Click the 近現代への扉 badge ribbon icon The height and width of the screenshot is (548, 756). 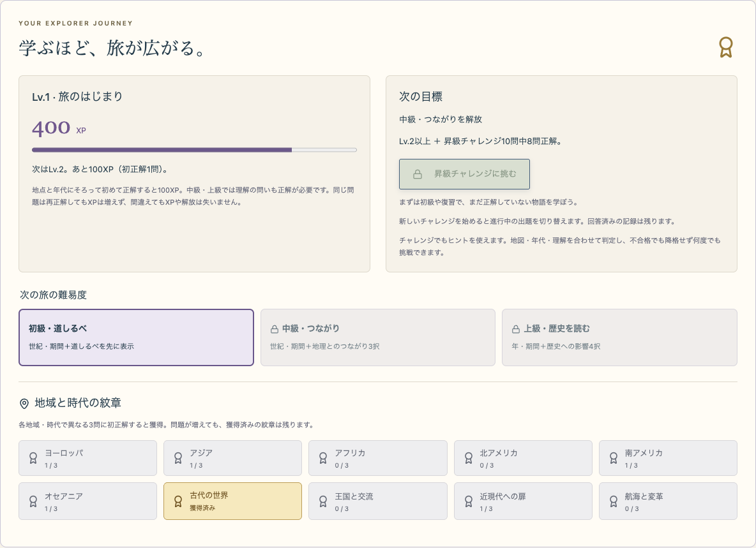(x=468, y=501)
